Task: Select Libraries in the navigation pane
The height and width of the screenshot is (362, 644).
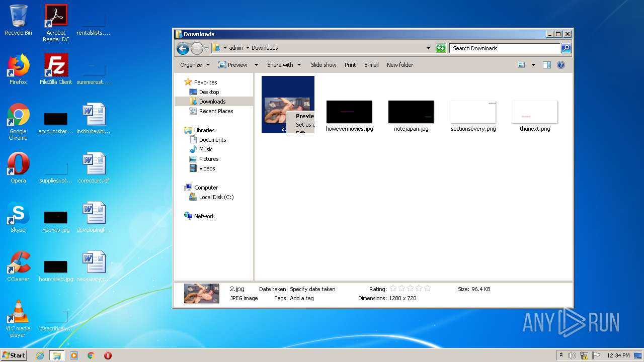Action: pyautogui.click(x=204, y=130)
